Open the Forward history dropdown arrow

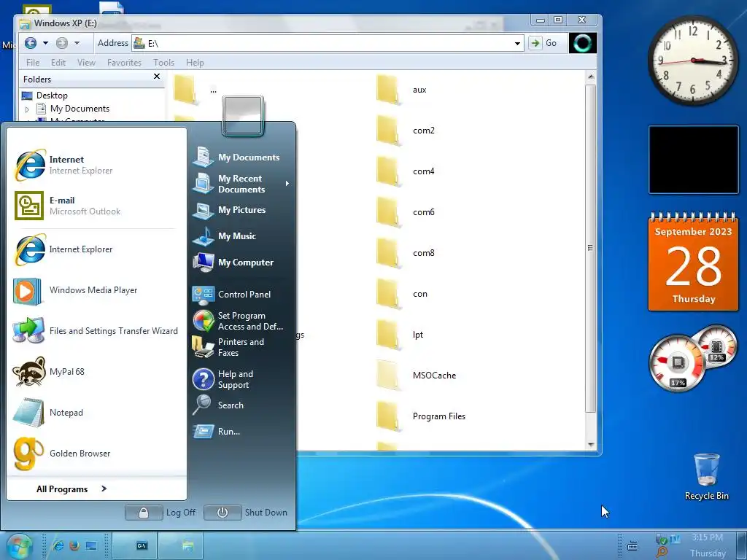(x=77, y=43)
